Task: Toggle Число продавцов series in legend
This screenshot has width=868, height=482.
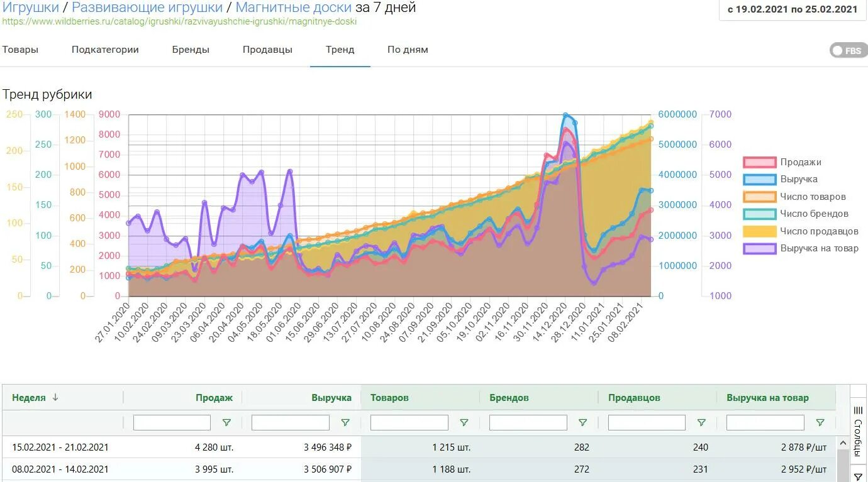Action: 801,231
